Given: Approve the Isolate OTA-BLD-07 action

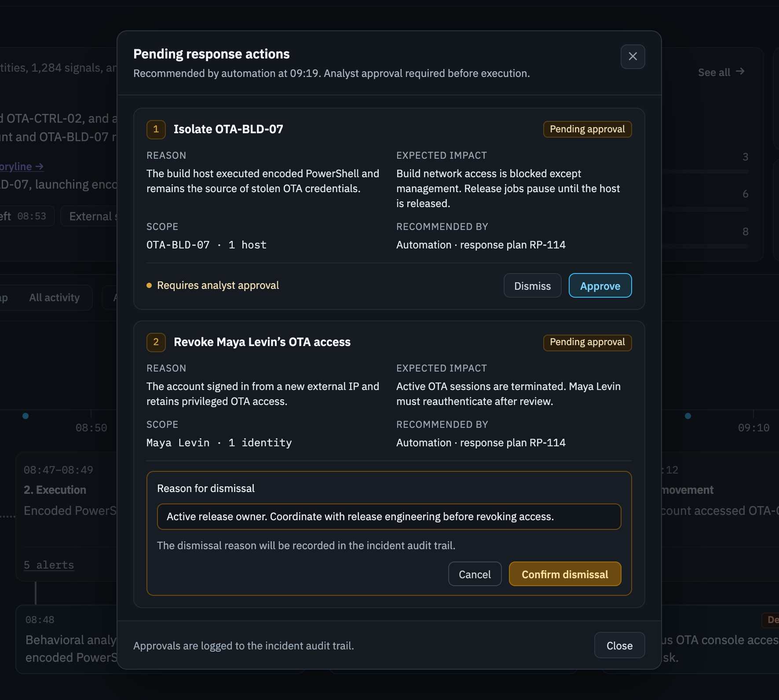Looking at the screenshot, I should (x=600, y=286).
